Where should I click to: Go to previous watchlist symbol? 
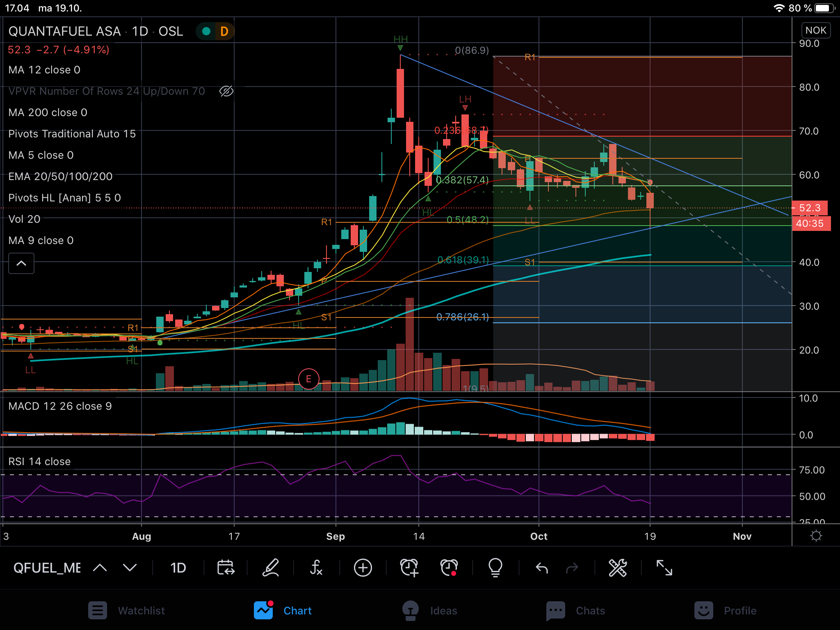[x=100, y=568]
